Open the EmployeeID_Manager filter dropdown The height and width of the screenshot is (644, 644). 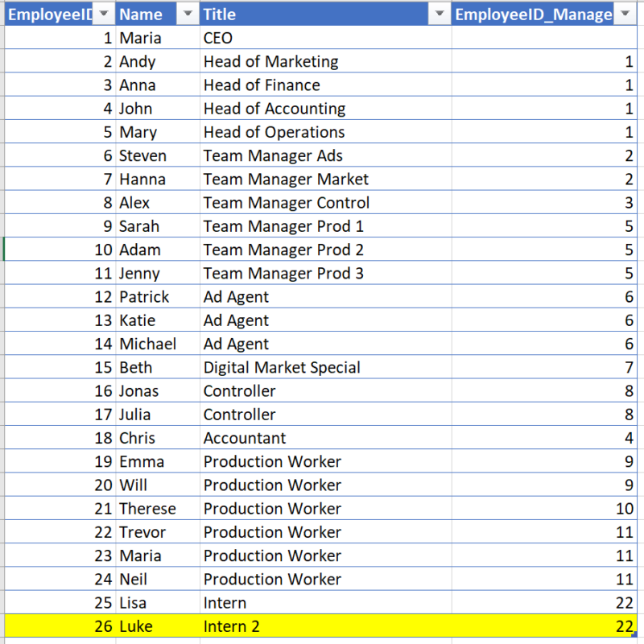[x=625, y=14]
